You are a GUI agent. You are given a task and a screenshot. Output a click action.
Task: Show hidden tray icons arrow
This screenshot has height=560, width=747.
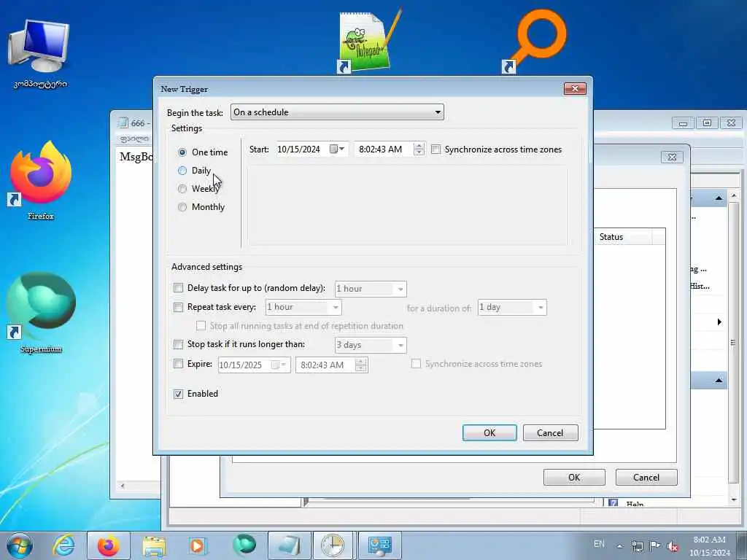point(620,546)
